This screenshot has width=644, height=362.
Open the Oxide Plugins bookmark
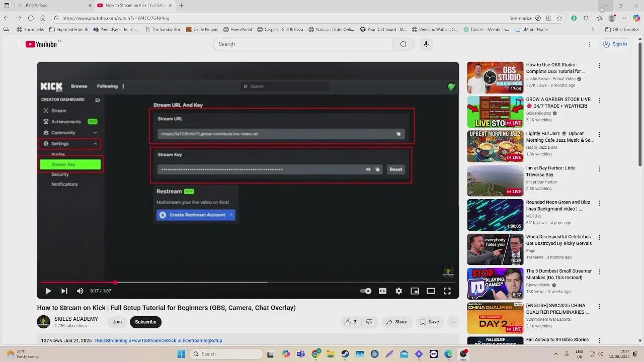pos(202,30)
